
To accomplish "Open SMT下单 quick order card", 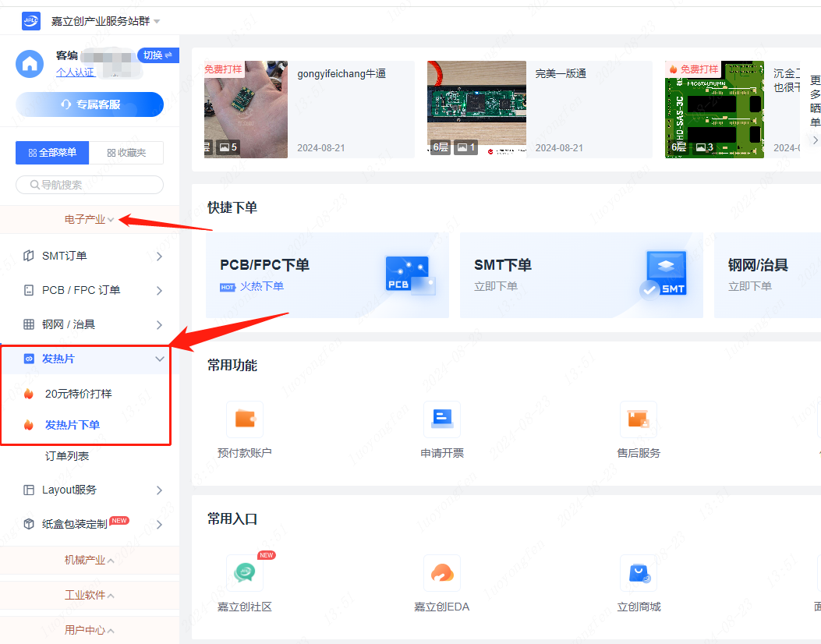I will 581,275.
